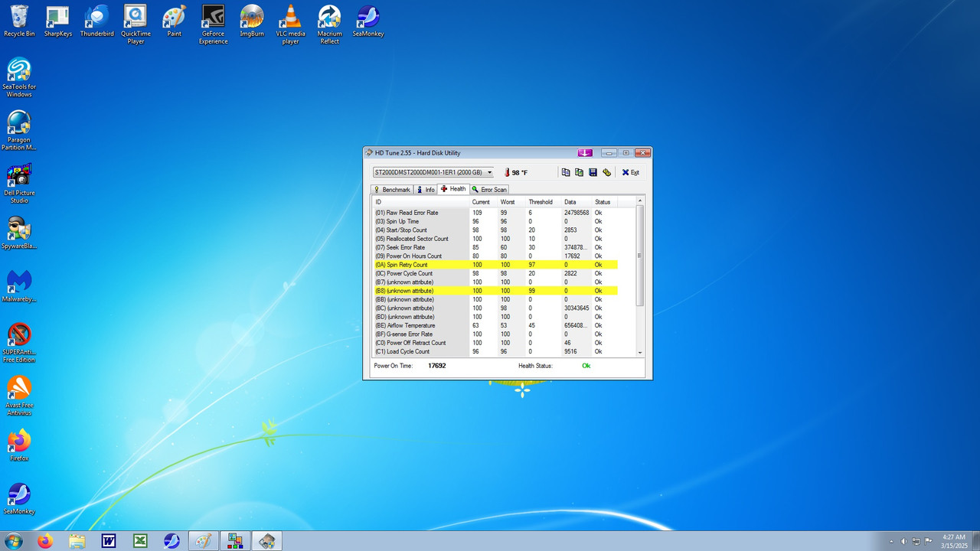Click the Windows Start button
Viewport: 980px width, 551px height.
[13, 541]
